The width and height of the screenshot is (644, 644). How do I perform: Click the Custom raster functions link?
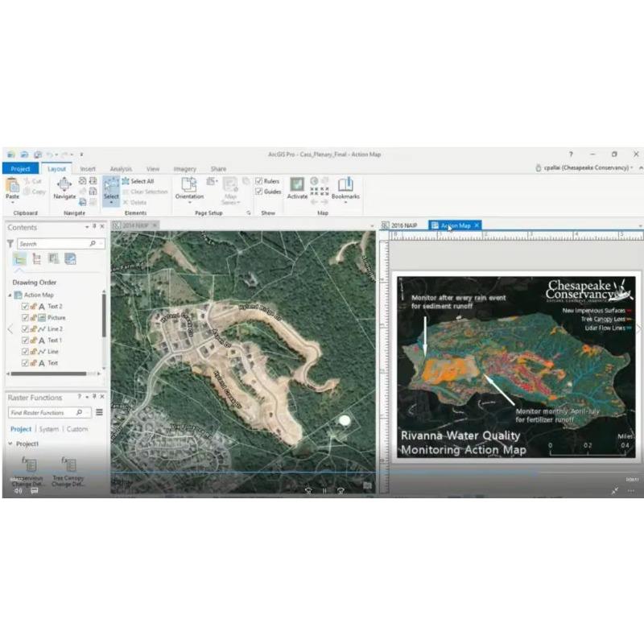77,429
